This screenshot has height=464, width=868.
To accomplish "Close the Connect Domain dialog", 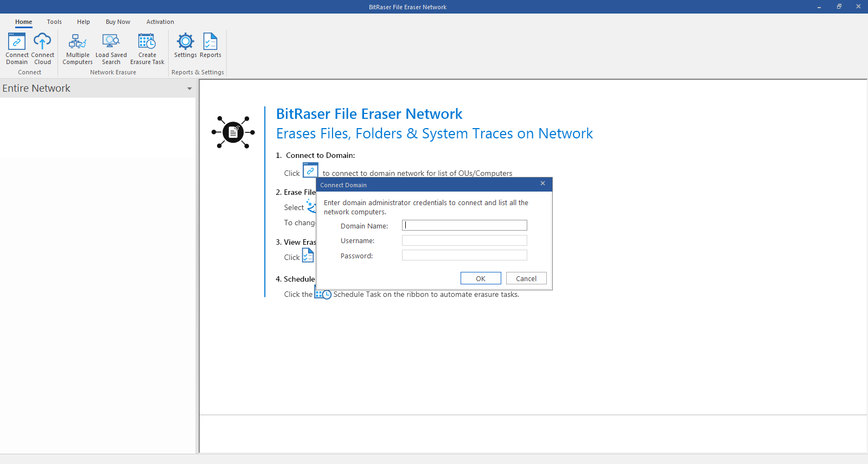I will pyautogui.click(x=542, y=183).
